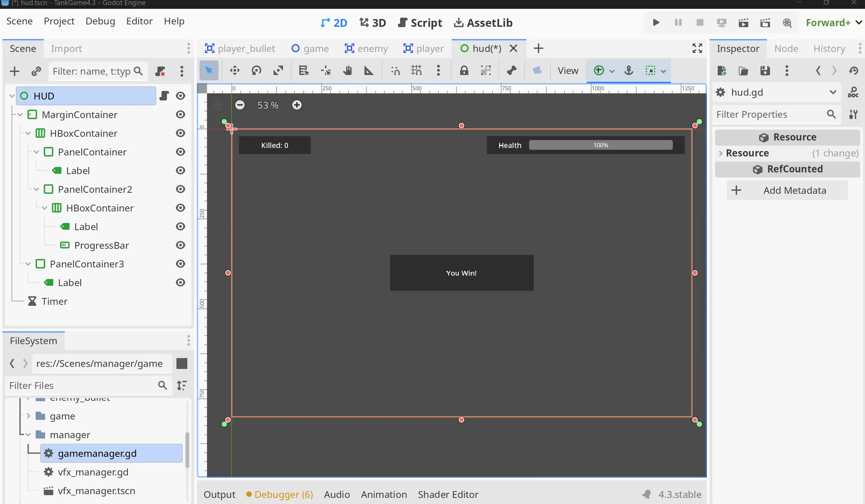Screen dimensions: 865x504
Task: Group the selected node's children
Action: point(486,70)
